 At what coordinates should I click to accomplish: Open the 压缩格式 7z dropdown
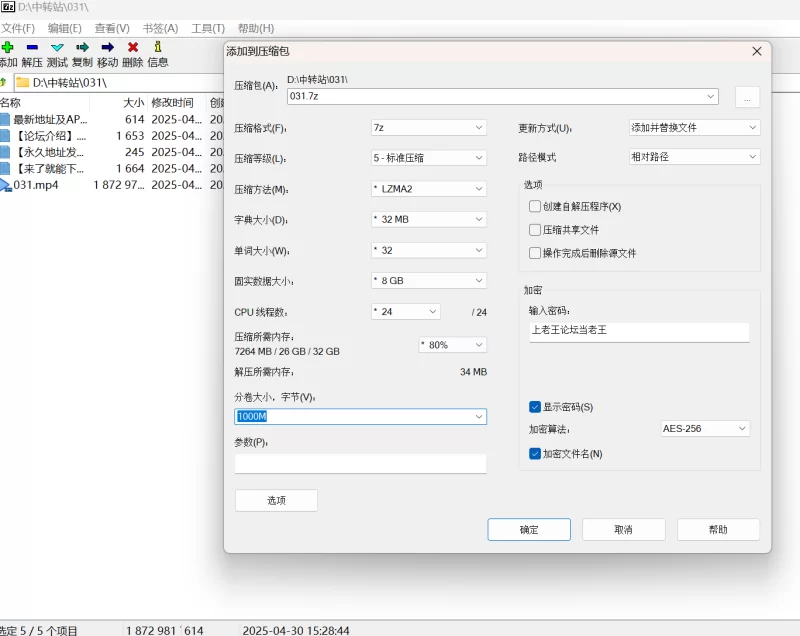pyautogui.click(x=428, y=128)
